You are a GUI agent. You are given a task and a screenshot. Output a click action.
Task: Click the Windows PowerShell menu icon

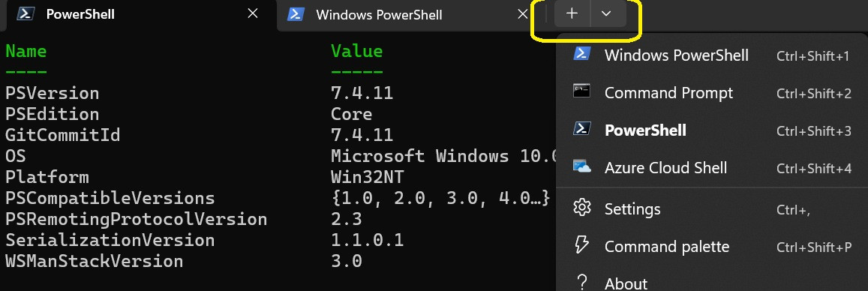(582, 53)
